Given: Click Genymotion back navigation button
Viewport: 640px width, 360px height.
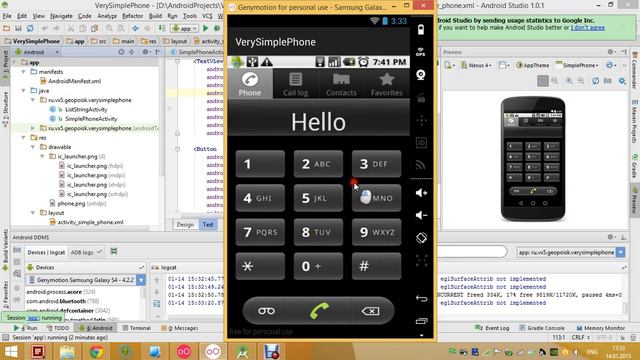Looking at the screenshot, I should pos(421,298).
